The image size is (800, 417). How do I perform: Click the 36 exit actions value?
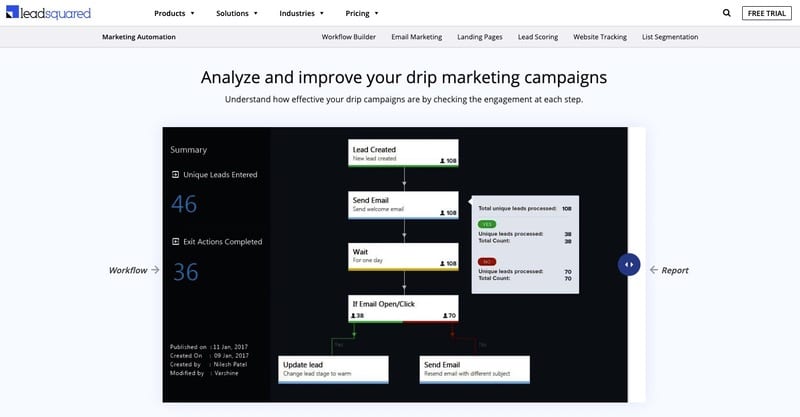[x=185, y=272]
